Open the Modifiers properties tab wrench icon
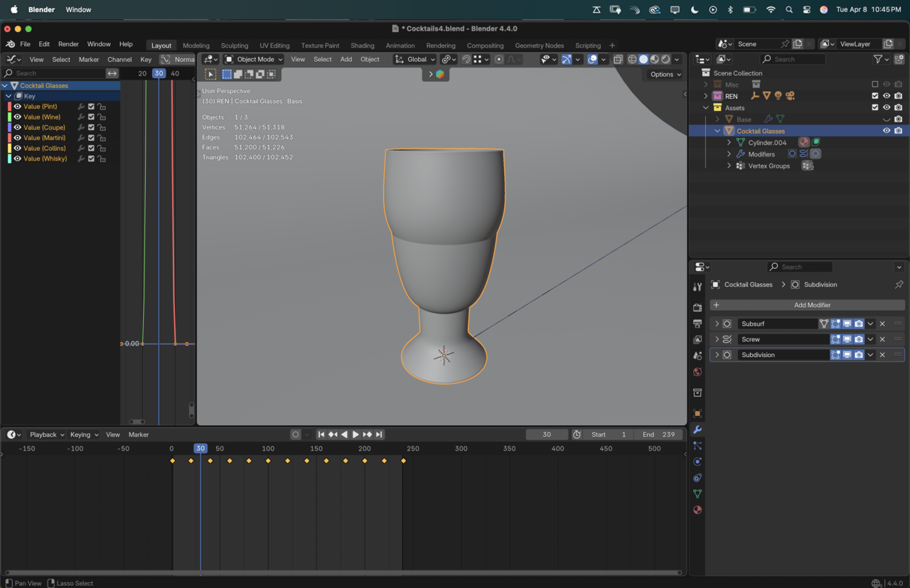This screenshot has height=588, width=910. coord(697,430)
